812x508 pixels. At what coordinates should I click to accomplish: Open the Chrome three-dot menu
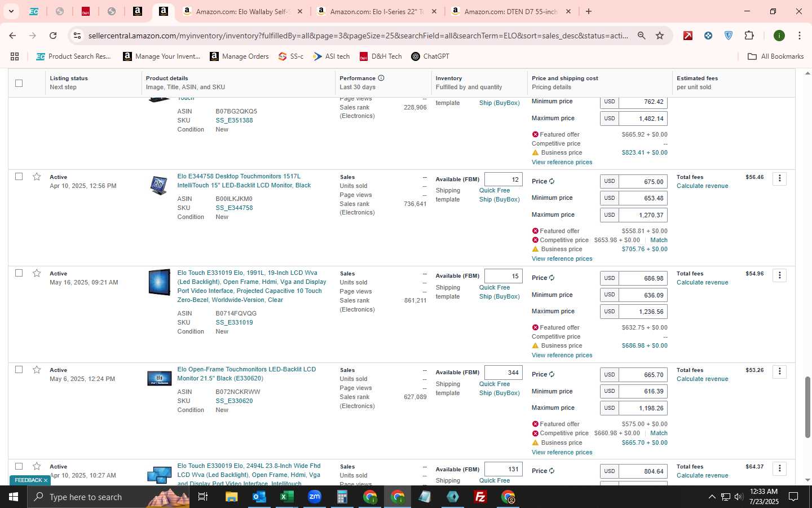click(799, 36)
